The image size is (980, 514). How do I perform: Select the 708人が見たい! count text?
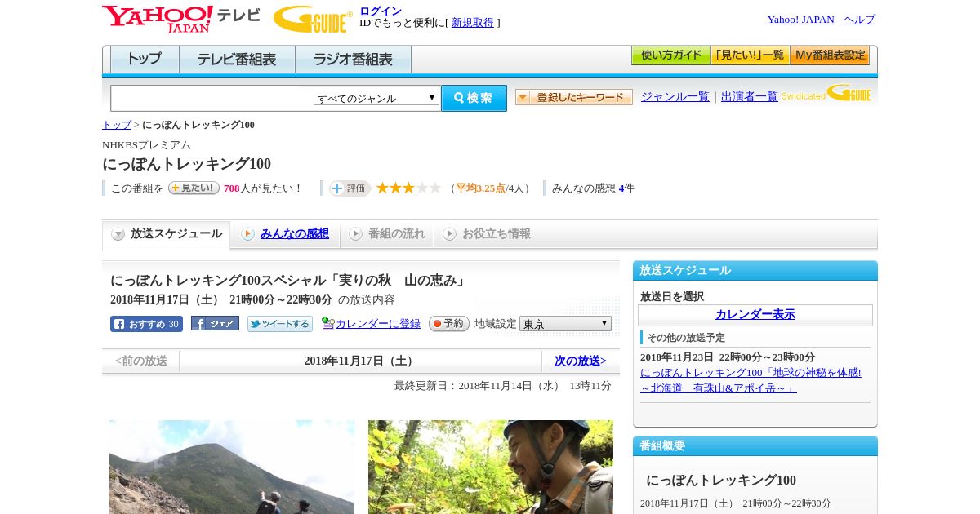pos(263,188)
